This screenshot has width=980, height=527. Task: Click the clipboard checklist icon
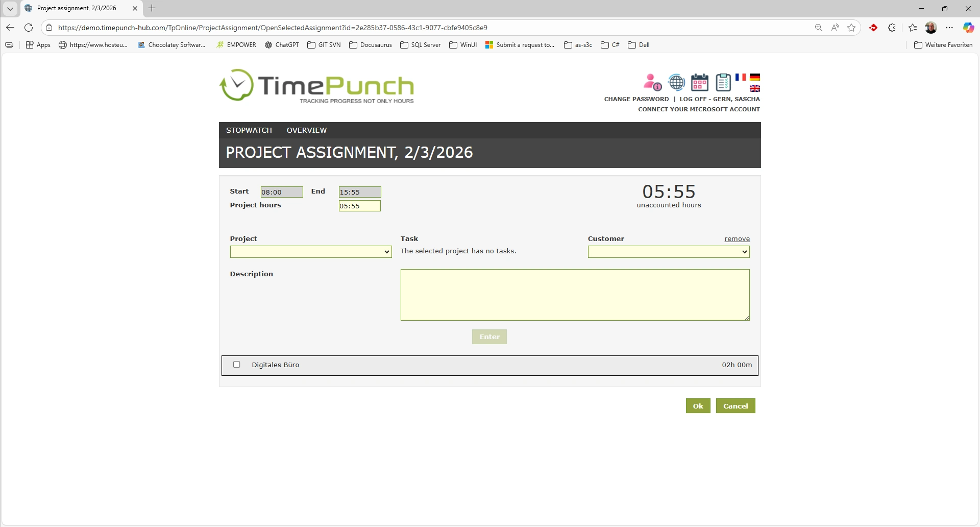point(723,82)
